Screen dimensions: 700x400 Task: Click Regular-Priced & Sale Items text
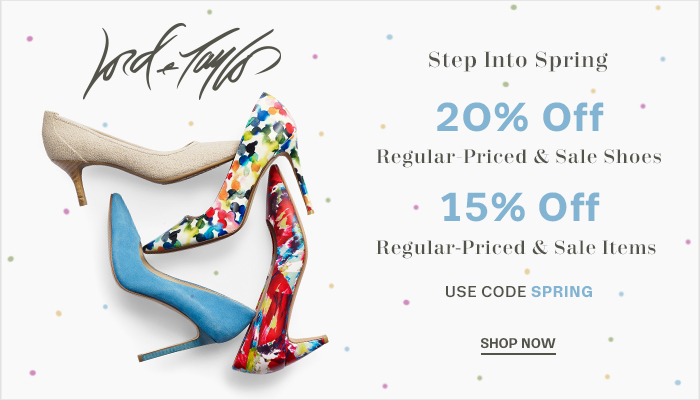click(x=517, y=247)
